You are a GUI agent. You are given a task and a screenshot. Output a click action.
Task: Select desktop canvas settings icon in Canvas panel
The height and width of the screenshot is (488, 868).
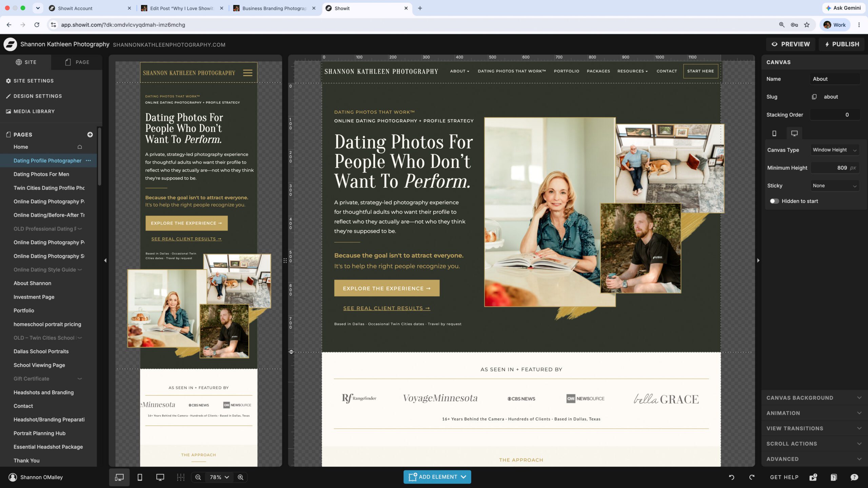[x=794, y=133]
